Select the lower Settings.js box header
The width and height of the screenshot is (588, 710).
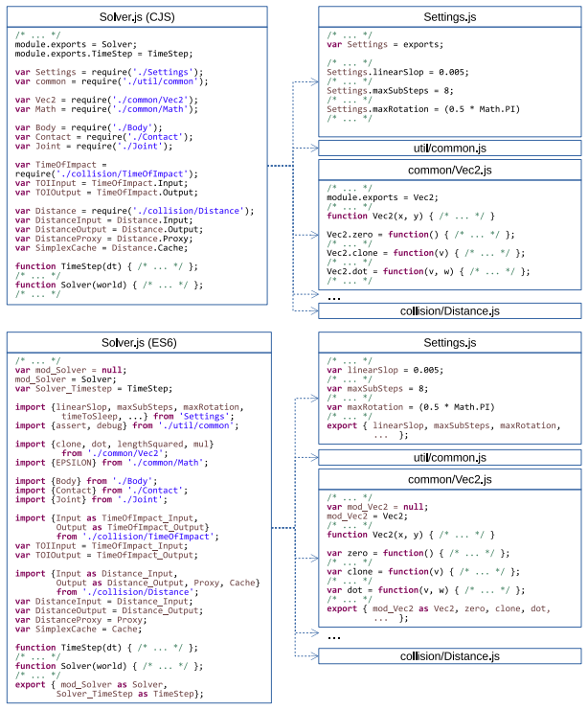[x=449, y=343]
